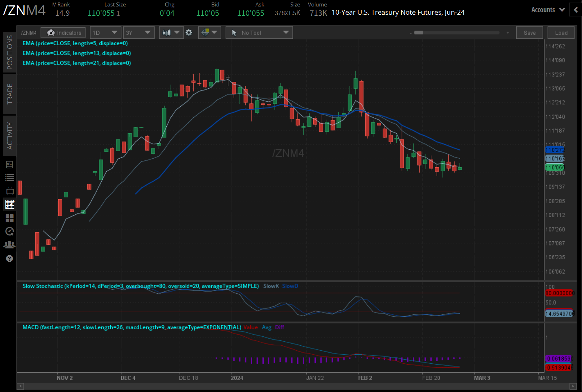Screen dimensions: 582x392
Task: Open the help question mark icon
Action: tap(10, 258)
